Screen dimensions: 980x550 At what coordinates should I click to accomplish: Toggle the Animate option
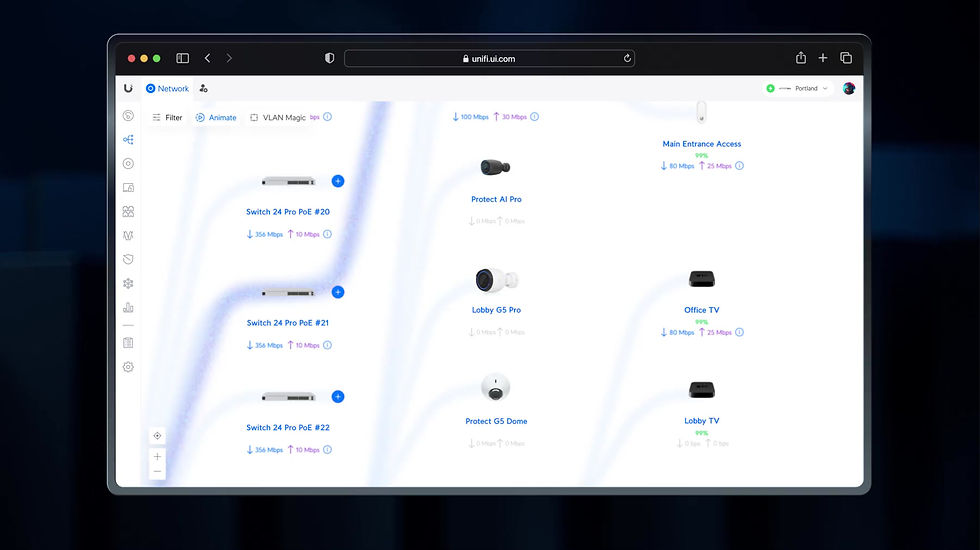pos(216,118)
